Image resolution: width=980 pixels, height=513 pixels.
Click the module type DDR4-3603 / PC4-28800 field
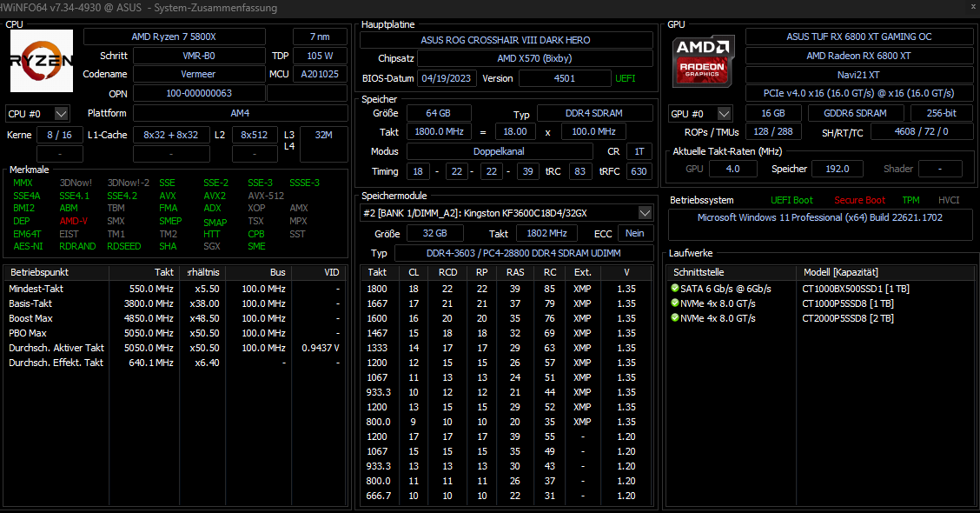[524, 253]
